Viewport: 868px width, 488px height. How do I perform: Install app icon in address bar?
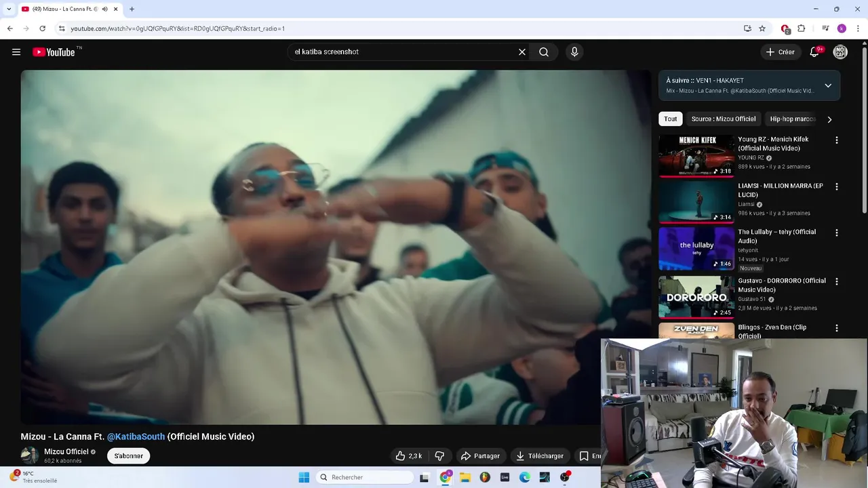tap(747, 28)
